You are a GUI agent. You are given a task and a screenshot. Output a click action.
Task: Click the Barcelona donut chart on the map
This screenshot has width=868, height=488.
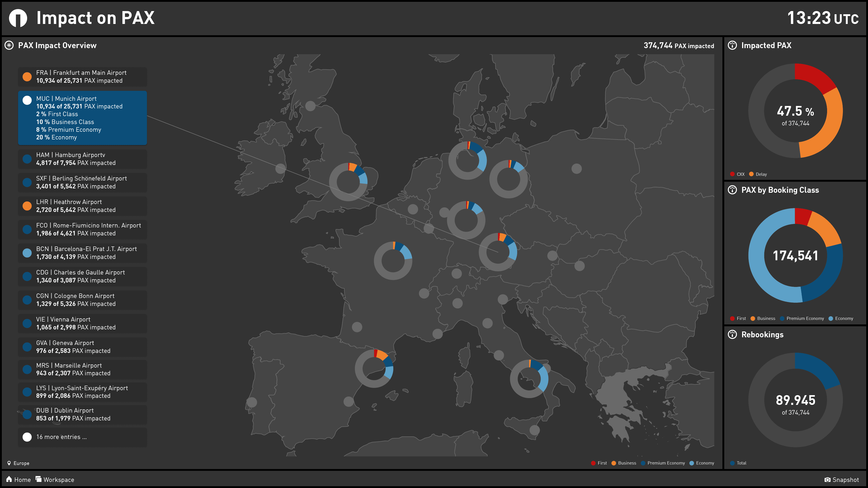pos(374,368)
